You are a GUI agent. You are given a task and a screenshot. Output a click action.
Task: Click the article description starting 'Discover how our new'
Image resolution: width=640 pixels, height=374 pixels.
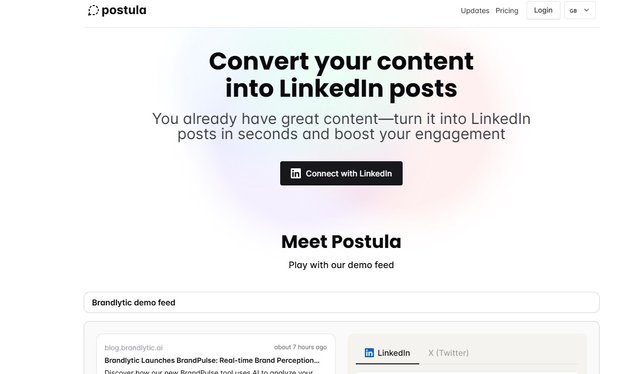[209, 372]
